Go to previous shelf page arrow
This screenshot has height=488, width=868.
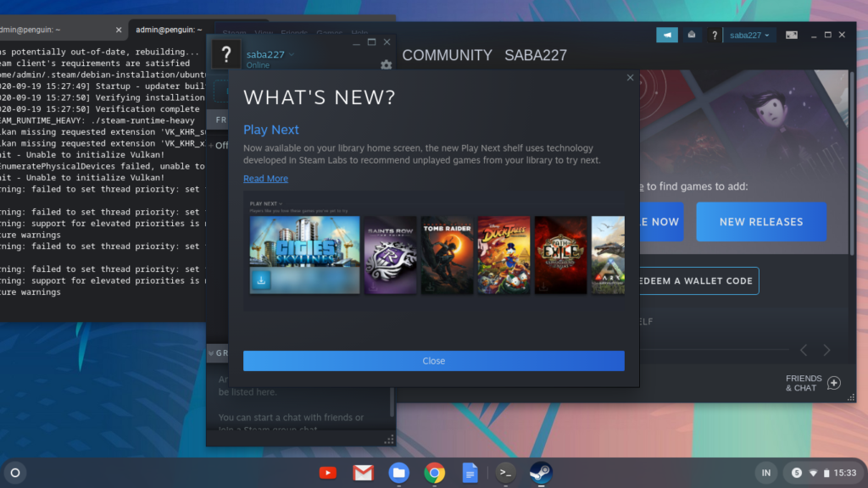[x=804, y=350]
